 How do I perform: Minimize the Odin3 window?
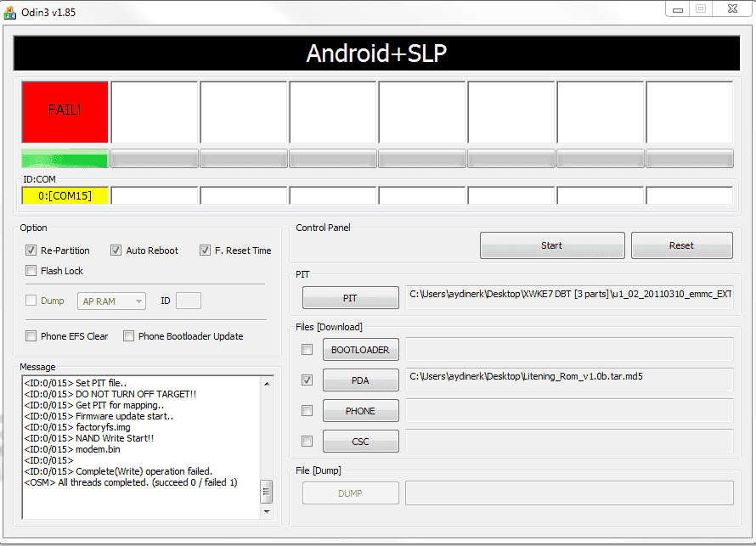pyautogui.click(x=678, y=9)
